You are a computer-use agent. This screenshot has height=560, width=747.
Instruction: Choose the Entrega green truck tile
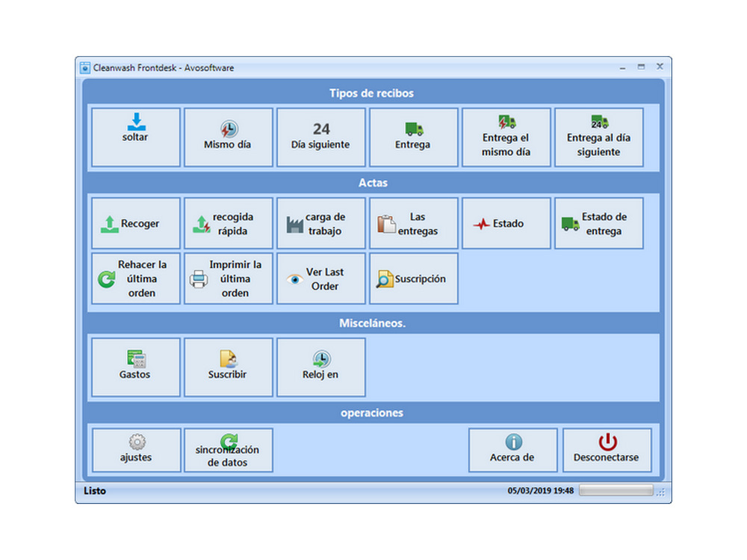414,137
